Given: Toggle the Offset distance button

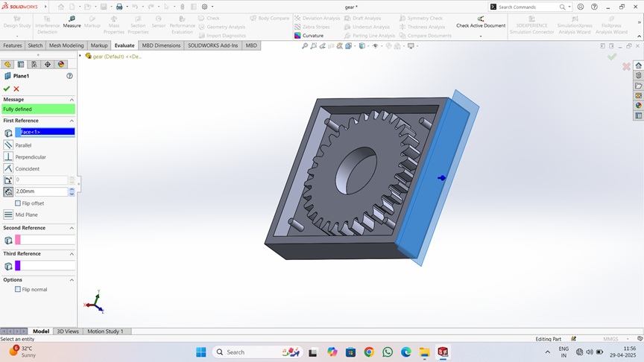Looking at the screenshot, I should (8, 191).
